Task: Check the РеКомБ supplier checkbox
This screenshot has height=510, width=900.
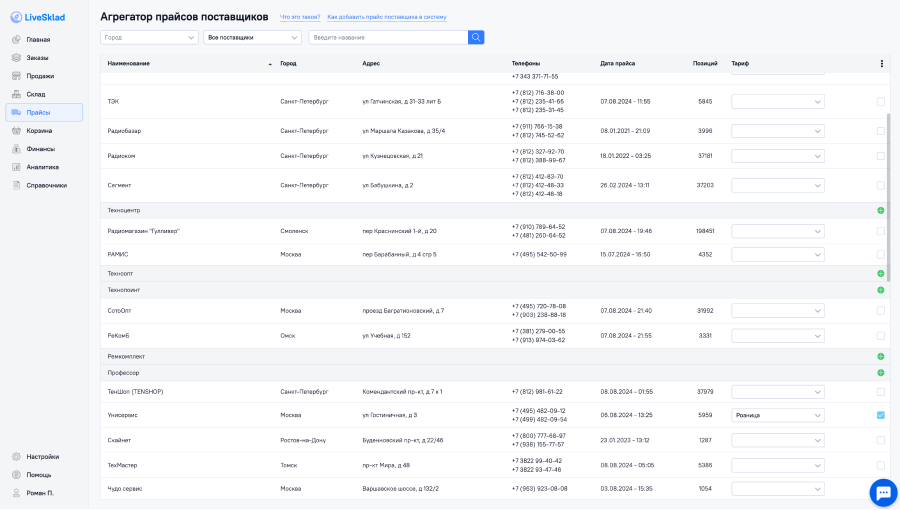Action: coord(880,336)
